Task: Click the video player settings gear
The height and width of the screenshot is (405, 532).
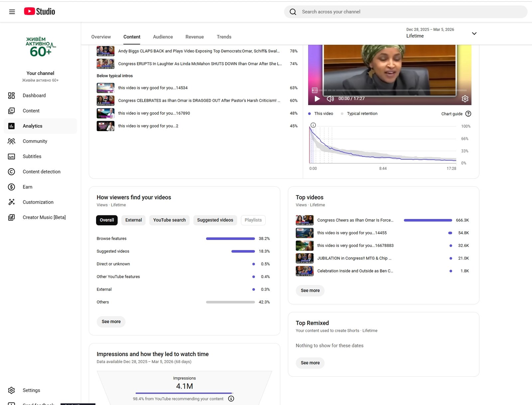Action: click(465, 99)
